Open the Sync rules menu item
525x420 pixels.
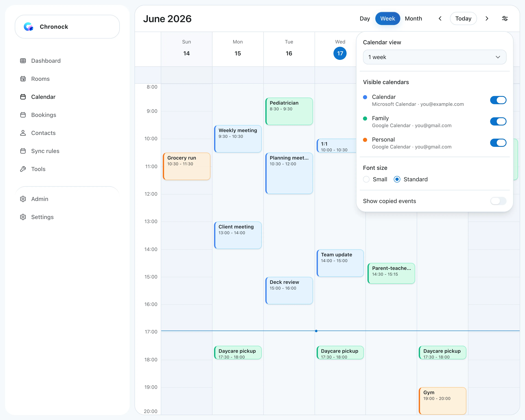pyautogui.click(x=45, y=151)
